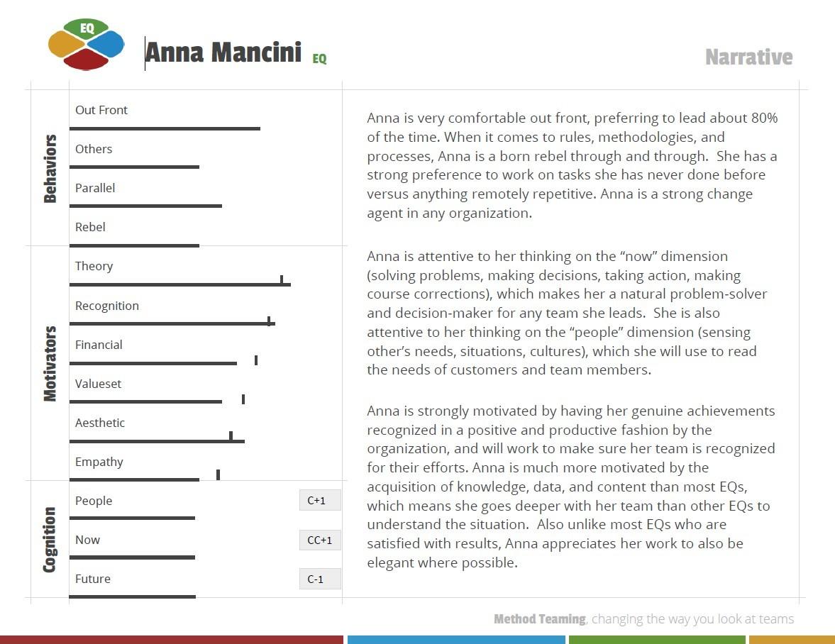The height and width of the screenshot is (644, 835).
Task: Click the Empathy benchmark tick marker
Action: pyautogui.click(x=219, y=474)
